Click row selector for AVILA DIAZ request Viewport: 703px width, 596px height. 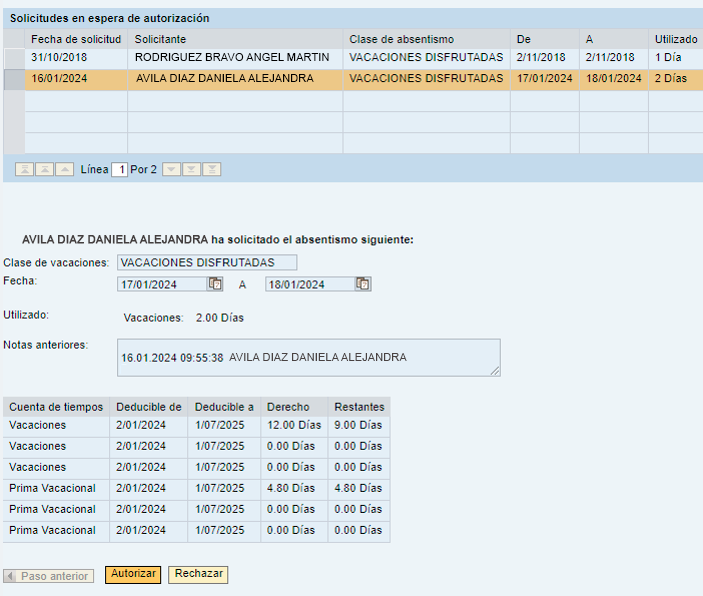[13, 79]
